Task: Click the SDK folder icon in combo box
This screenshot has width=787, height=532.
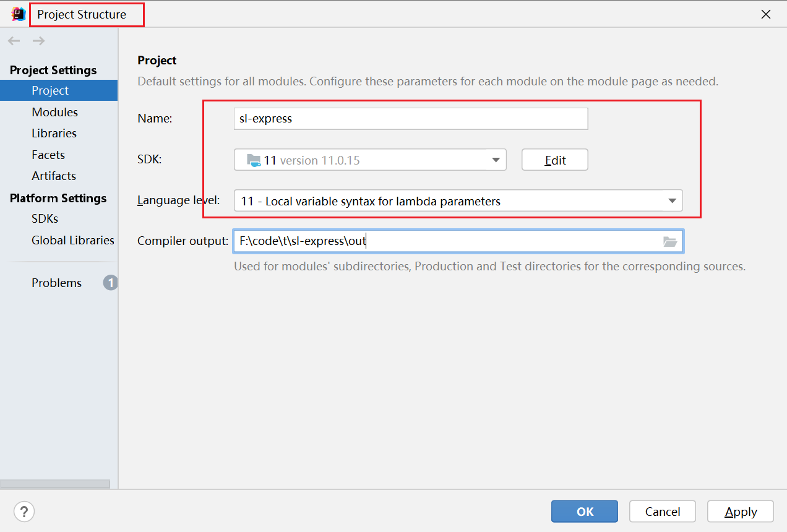Action: point(254,160)
